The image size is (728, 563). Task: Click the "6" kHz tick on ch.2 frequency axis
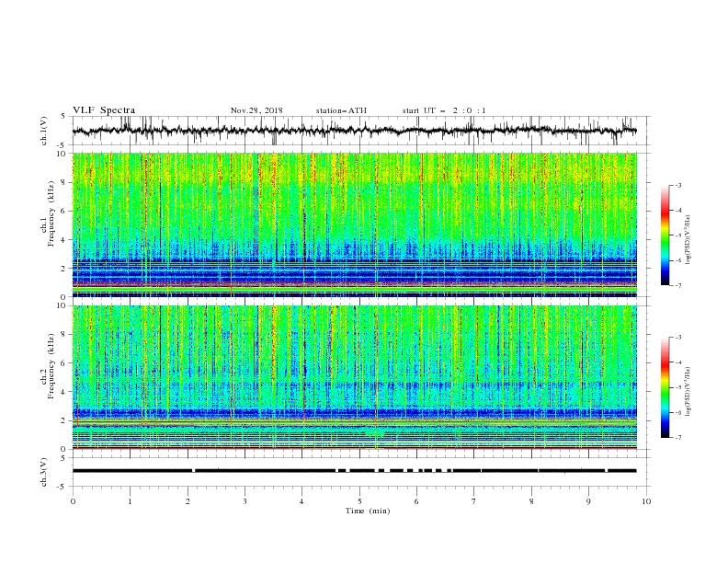click(63, 363)
